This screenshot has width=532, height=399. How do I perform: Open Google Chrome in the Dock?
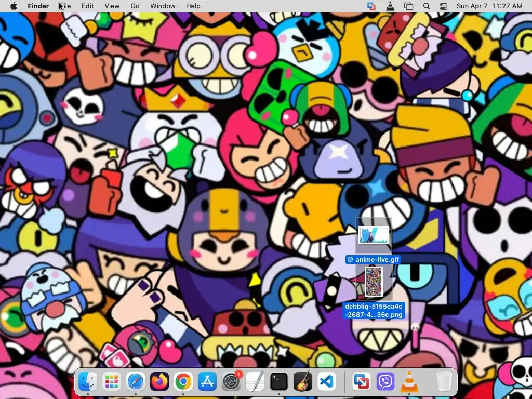pos(183,381)
